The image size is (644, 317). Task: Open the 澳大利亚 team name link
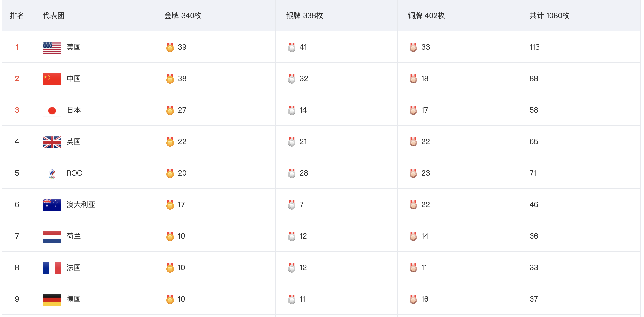click(x=81, y=205)
